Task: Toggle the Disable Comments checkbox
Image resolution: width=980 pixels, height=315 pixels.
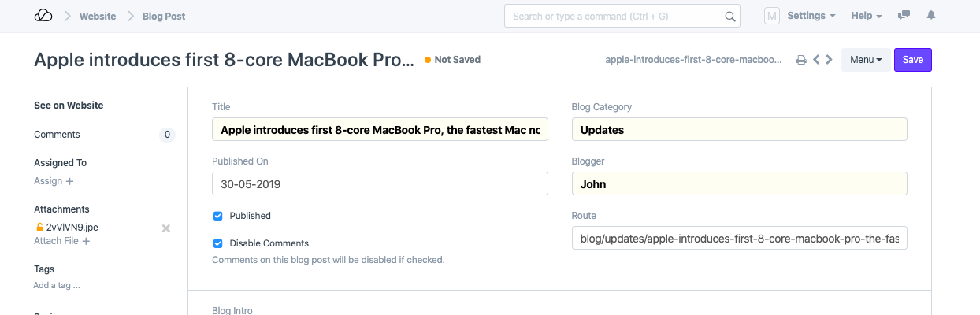Action: click(x=217, y=243)
